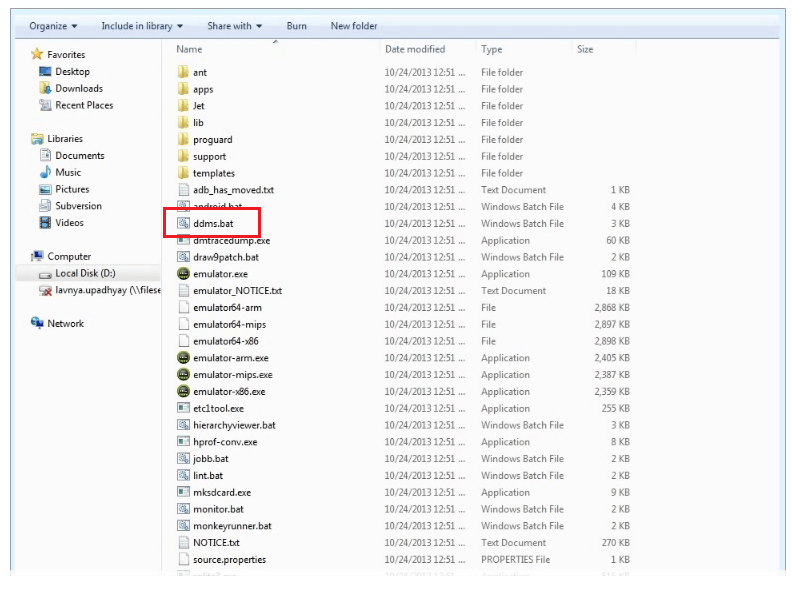Sort by the Size column header
The image size is (800, 591).
pyautogui.click(x=585, y=49)
